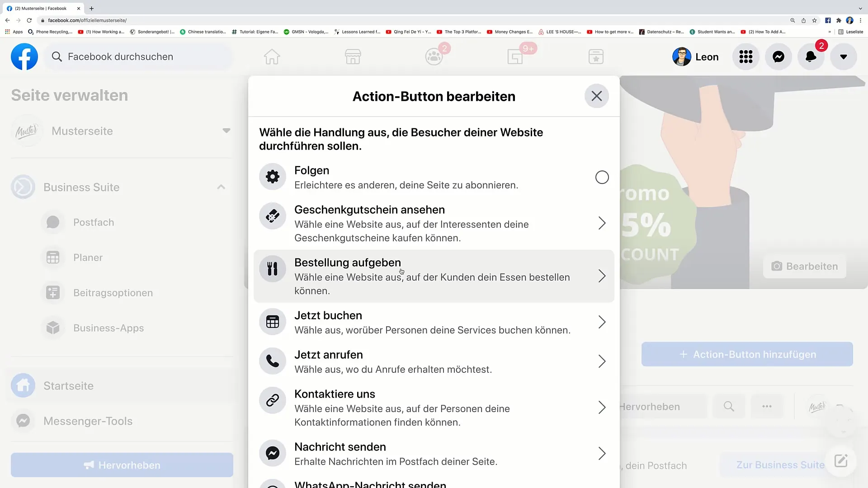The width and height of the screenshot is (868, 488).
Task: Choose Geschenkgutschein ansehen option label
Action: tap(369, 210)
